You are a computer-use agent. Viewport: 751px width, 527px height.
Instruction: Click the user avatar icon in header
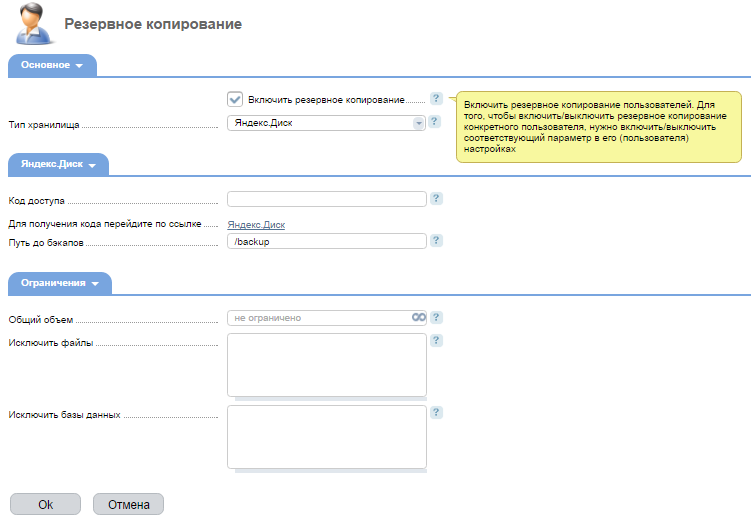pos(33,23)
